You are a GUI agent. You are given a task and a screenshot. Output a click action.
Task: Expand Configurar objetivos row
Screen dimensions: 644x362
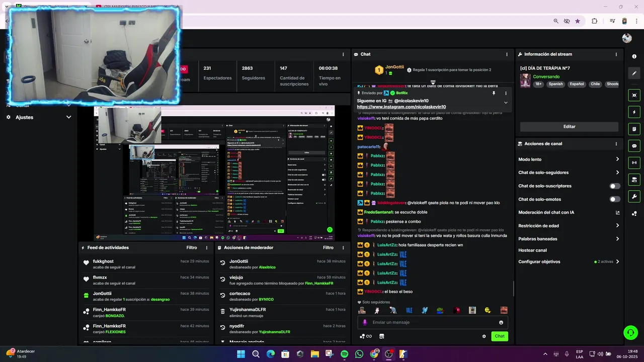pyautogui.click(x=569, y=261)
